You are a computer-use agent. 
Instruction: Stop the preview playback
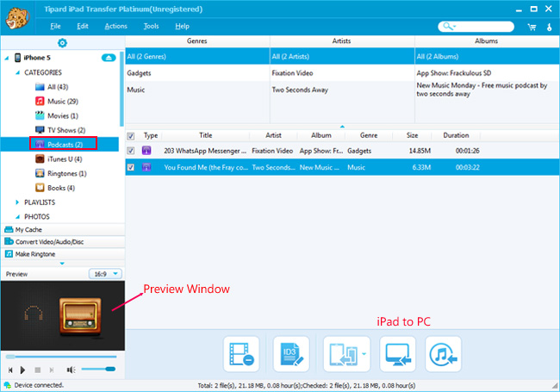38,370
